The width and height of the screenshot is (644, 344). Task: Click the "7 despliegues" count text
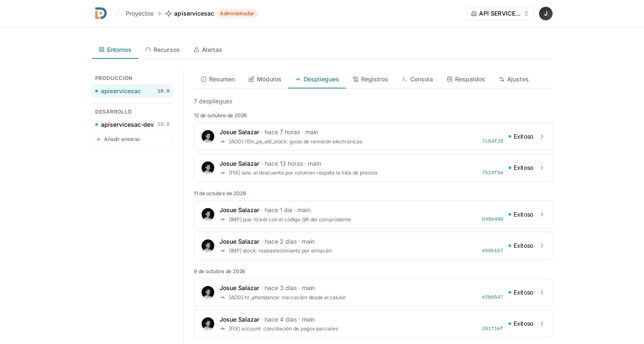coord(213,101)
